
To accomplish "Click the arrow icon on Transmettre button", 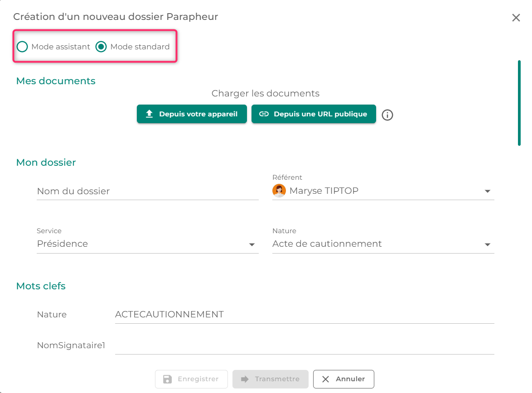I will 245,379.
